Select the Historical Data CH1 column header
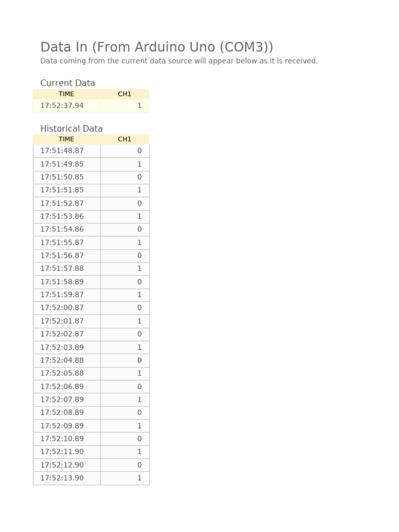The height and width of the screenshot is (532, 399). tap(125, 139)
